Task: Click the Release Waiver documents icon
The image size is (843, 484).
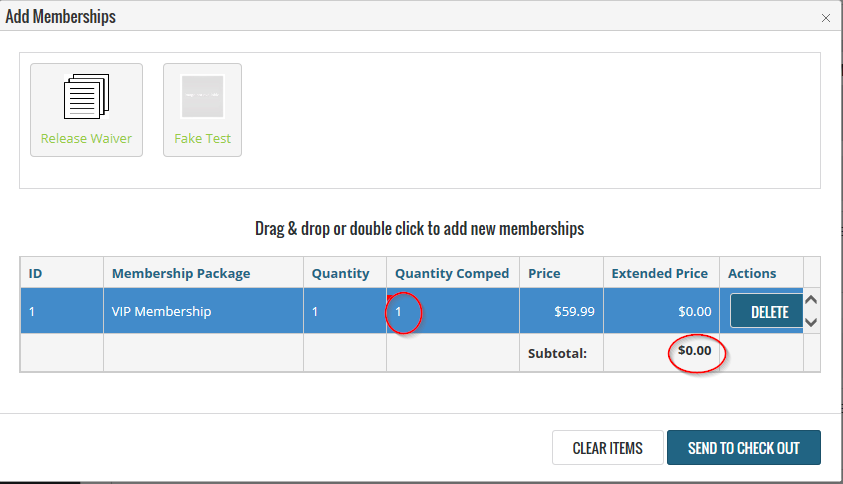Action: click(87, 96)
